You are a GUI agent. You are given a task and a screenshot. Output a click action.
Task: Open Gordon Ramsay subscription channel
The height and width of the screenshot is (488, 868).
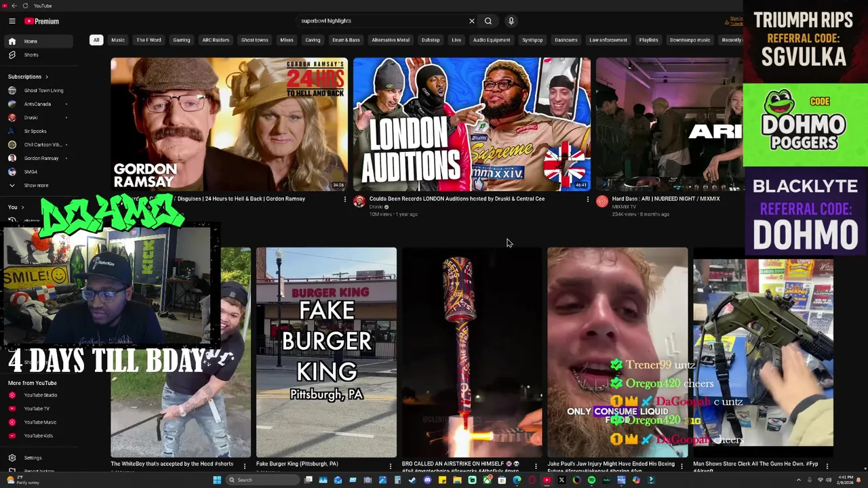pos(39,158)
